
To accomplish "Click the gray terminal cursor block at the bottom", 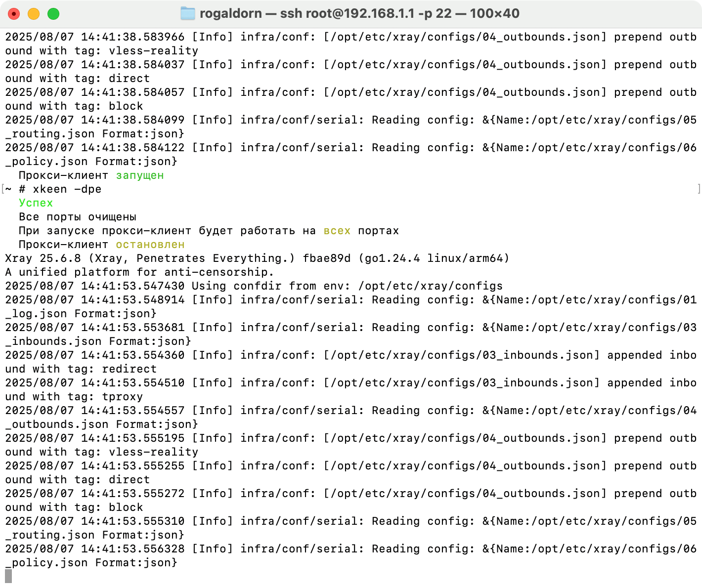I will (x=8, y=576).
